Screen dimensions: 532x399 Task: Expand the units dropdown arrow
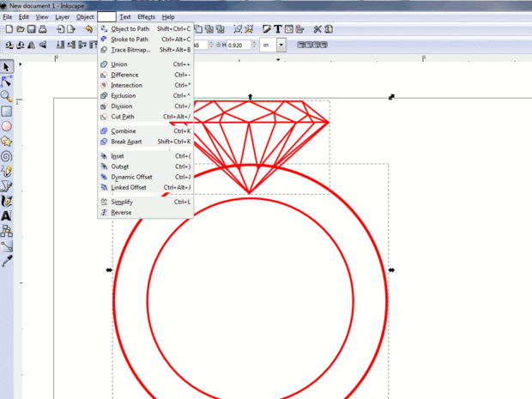pyautogui.click(x=281, y=45)
